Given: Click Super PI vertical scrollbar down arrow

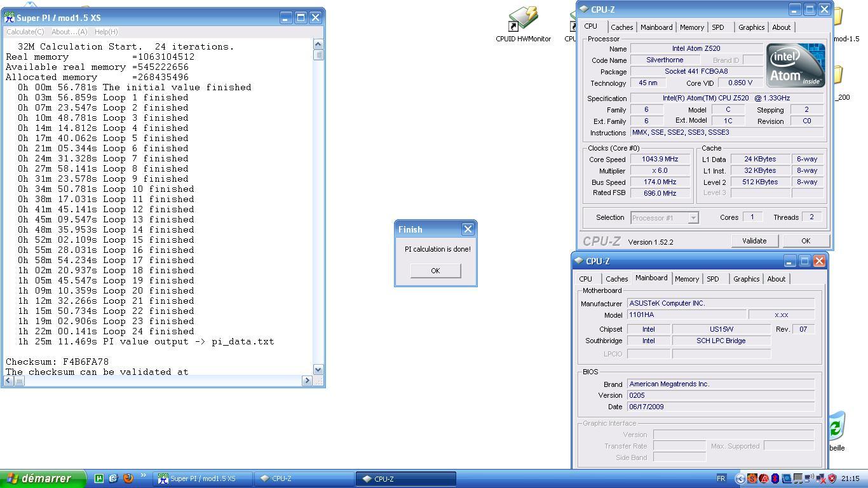Looking at the screenshot, I should click(318, 369).
